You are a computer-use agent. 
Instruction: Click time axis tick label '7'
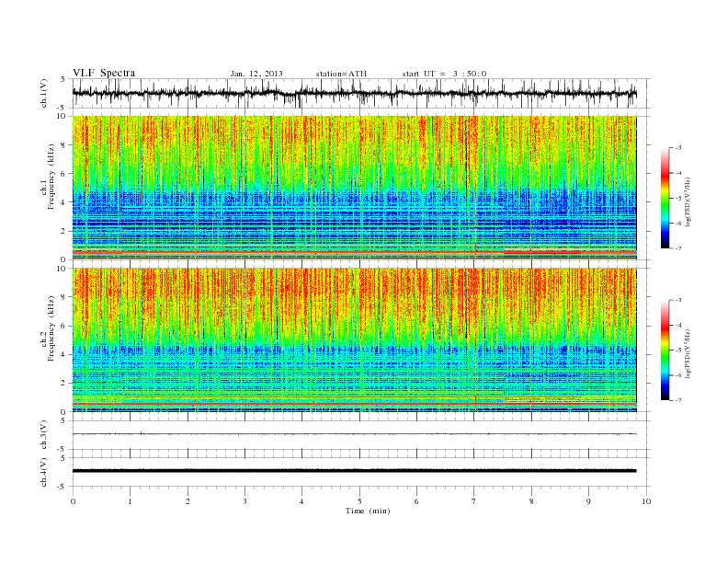(474, 501)
